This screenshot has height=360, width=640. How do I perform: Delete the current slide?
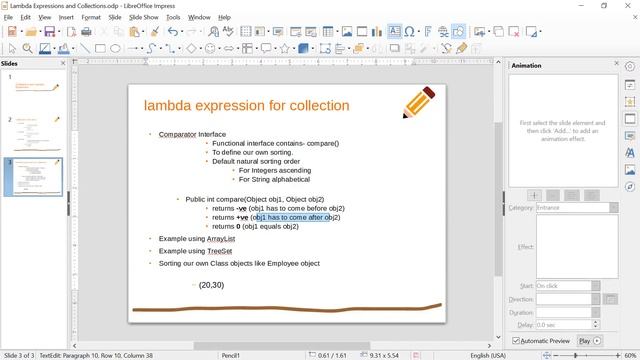(x=513, y=31)
